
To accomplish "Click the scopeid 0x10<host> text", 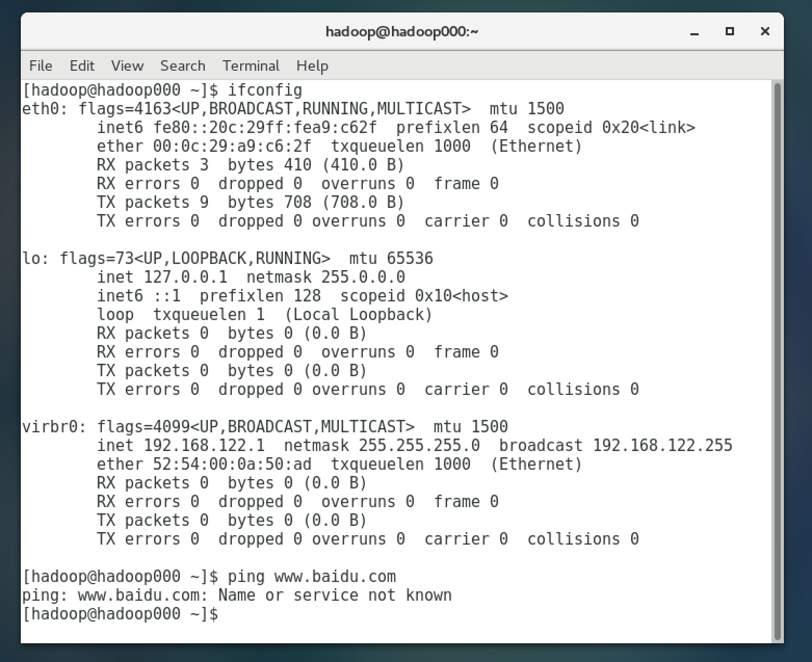I will pyautogui.click(x=424, y=296).
